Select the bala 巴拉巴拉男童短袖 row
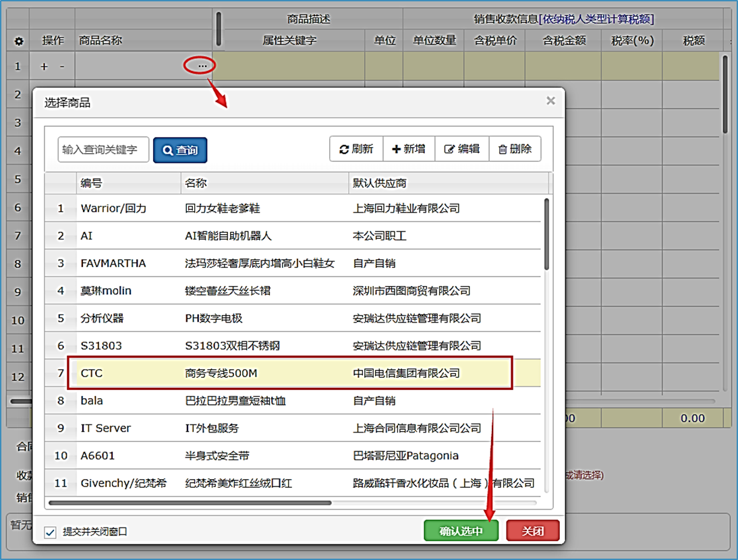This screenshot has height=560, width=738. point(293,401)
